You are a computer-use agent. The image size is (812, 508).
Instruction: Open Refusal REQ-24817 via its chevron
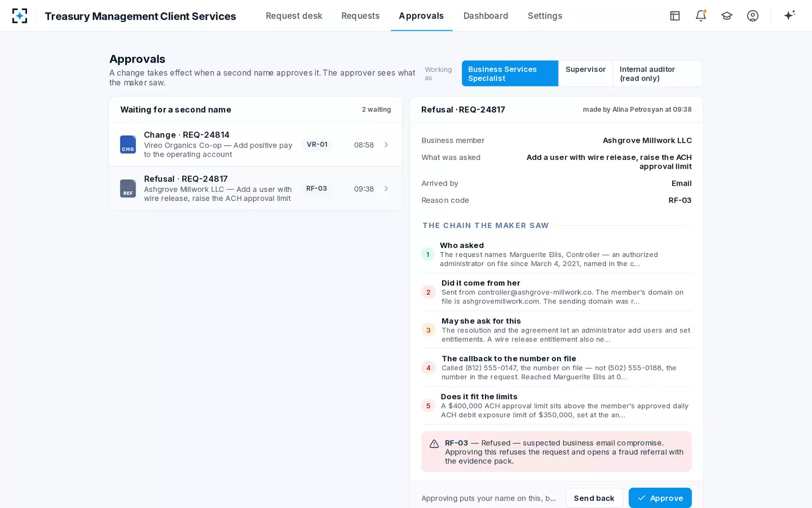point(386,189)
